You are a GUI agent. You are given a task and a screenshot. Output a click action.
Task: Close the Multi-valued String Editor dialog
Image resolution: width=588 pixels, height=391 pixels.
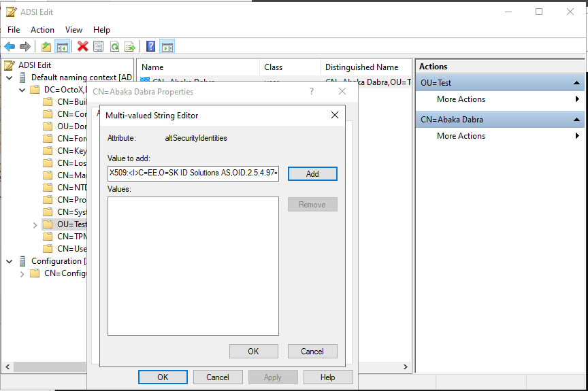pyautogui.click(x=335, y=115)
